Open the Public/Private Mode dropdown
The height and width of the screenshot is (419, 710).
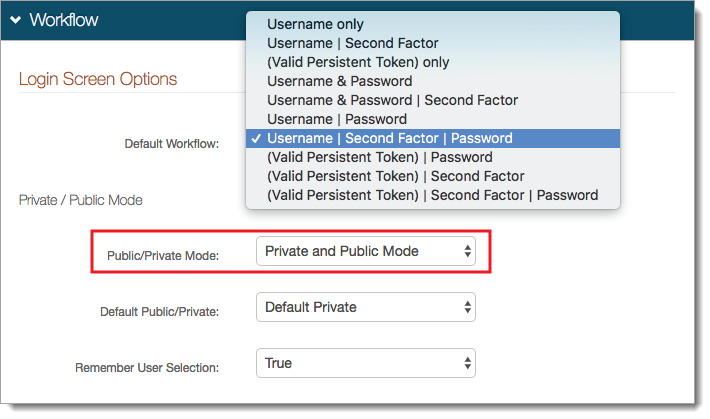[x=366, y=252]
